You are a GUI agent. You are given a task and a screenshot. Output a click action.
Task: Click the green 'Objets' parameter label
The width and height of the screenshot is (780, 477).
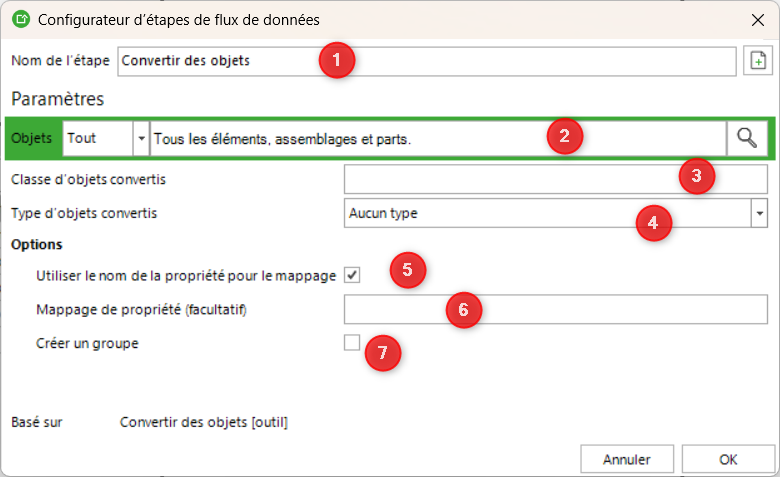(x=33, y=138)
